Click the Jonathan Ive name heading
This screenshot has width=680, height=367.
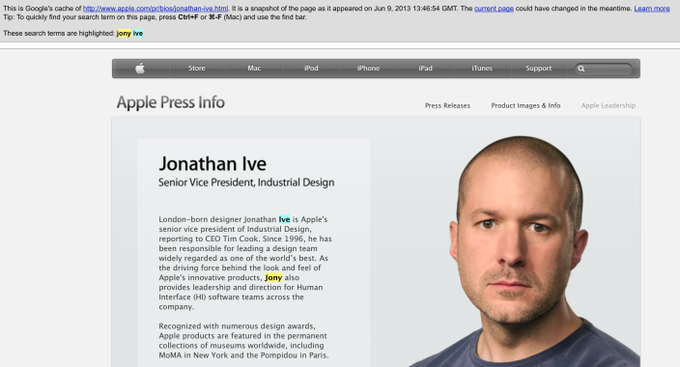click(x=212, y=164)
